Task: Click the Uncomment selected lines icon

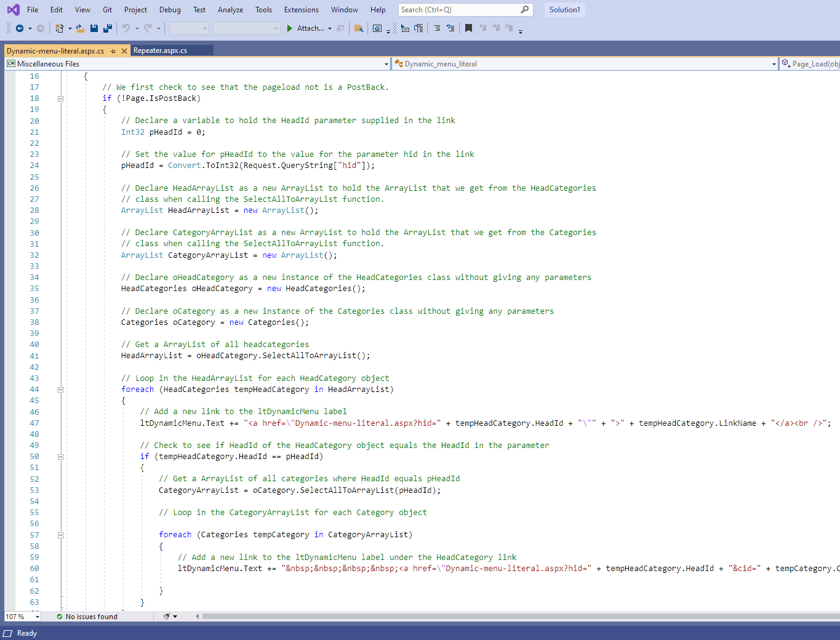Action: (x=450, y=28)
